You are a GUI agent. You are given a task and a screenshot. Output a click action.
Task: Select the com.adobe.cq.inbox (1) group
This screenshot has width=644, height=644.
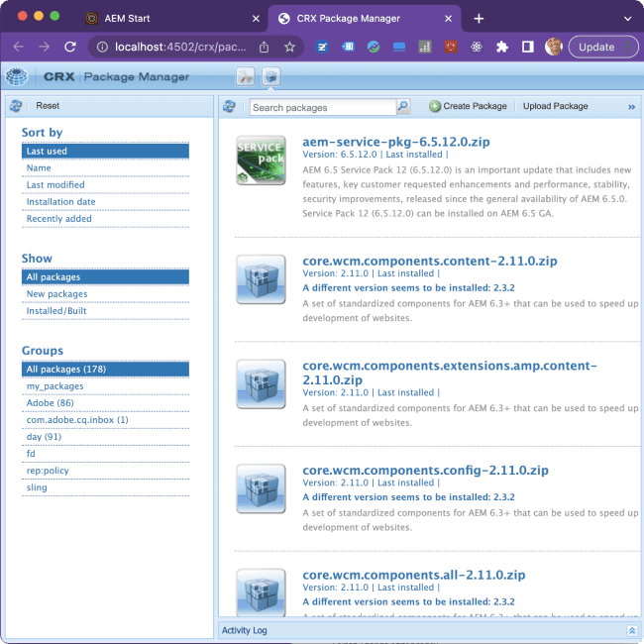(x=105, y=420)
